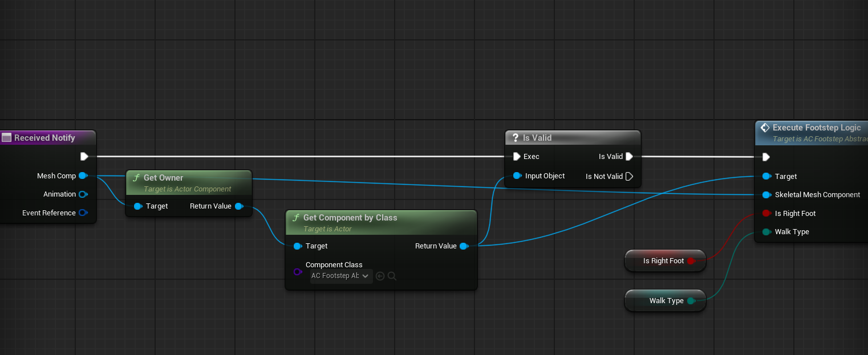
Task: Click the Input Object pin on Is Valid
Action: (x=517, y=176)
